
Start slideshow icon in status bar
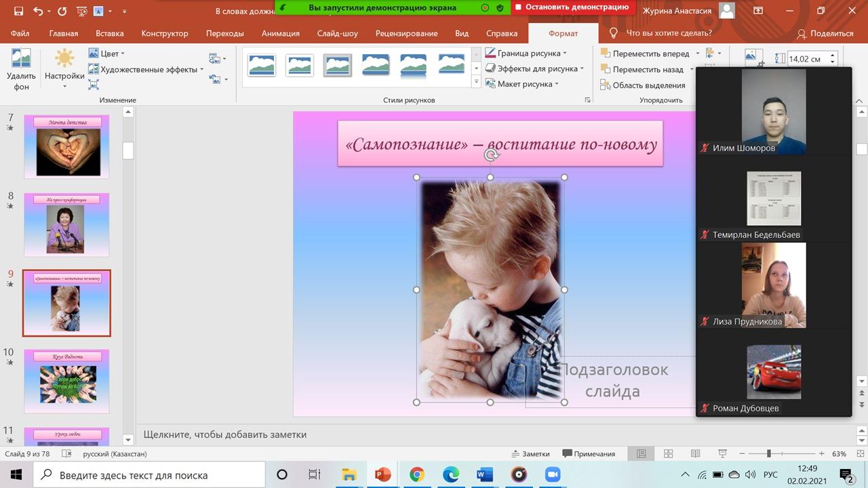pos(722,453)
